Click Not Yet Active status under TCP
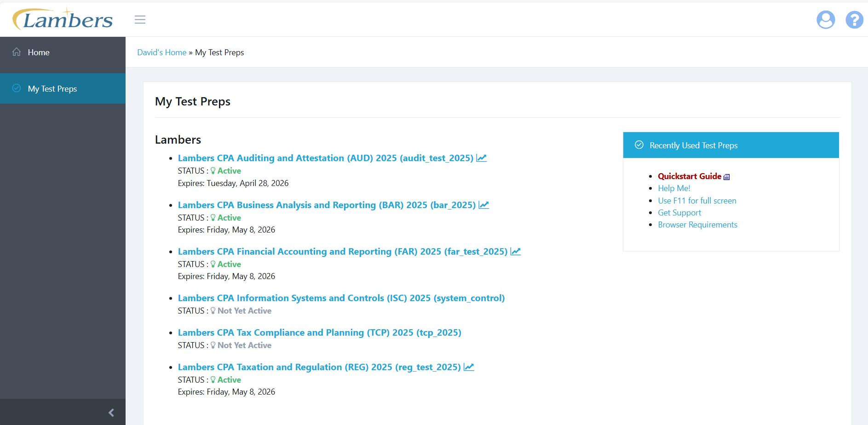Image resolution: width=868 pixels, height=425 pixels. (x=244, y=345)
